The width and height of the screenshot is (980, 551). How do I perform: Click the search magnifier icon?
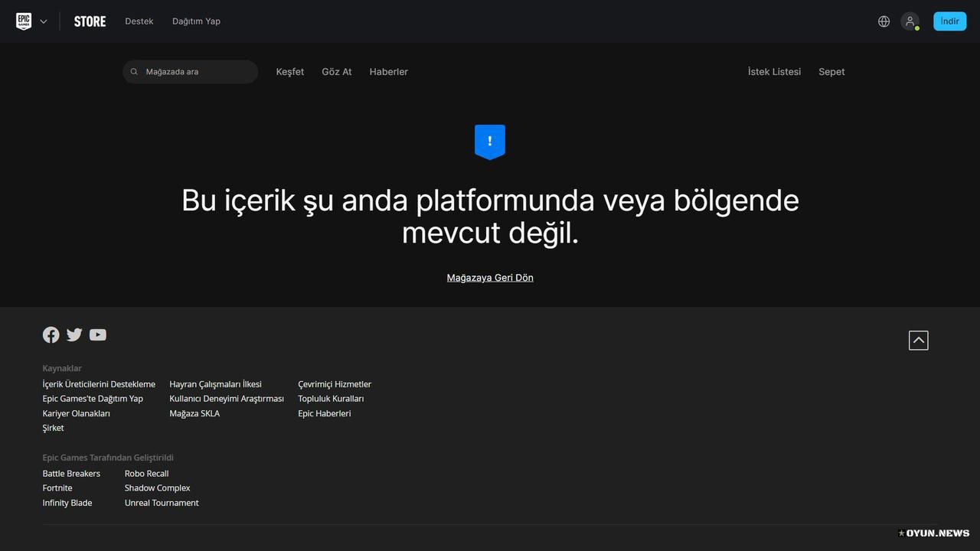click(x=134, y=72)
